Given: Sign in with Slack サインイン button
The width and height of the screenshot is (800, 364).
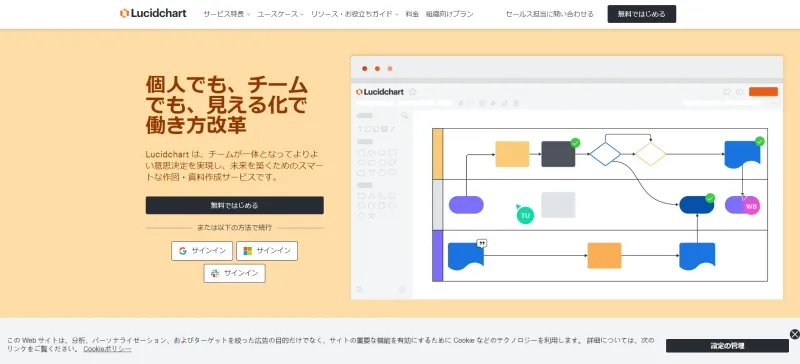Looking at the screenshot, I should [x=235, y=273].
